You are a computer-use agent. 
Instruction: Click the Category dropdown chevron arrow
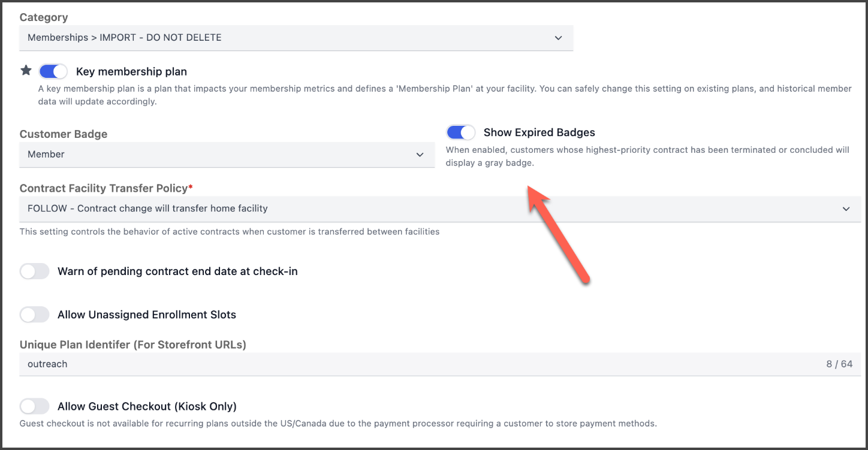coord(558,38)
